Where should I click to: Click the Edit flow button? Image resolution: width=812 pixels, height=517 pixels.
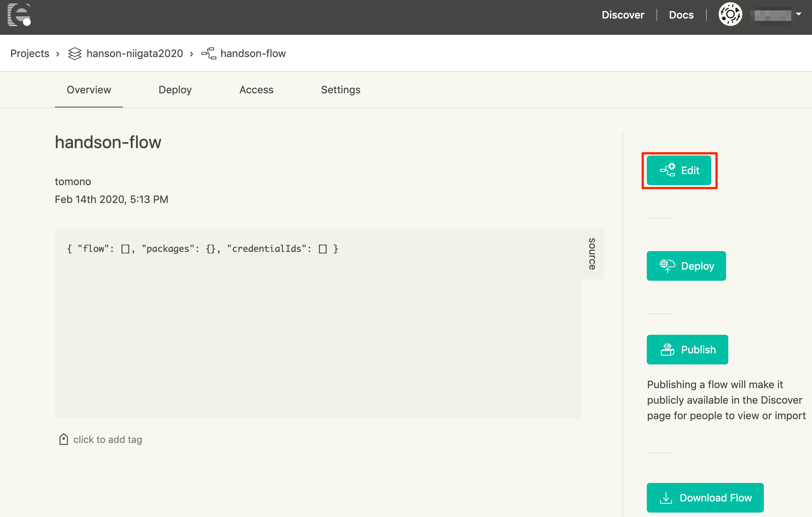(679, 170)
